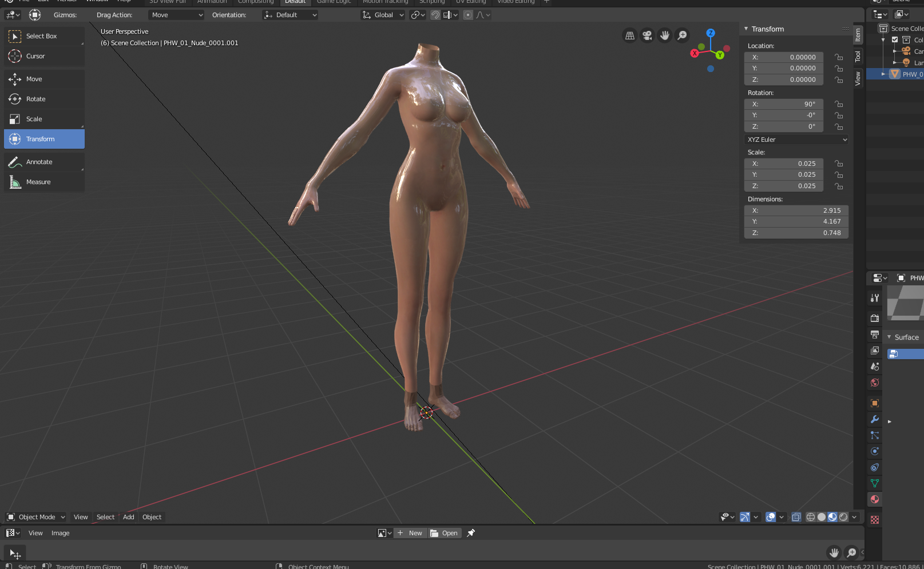Select the Cursor tool

click(35, 56)
